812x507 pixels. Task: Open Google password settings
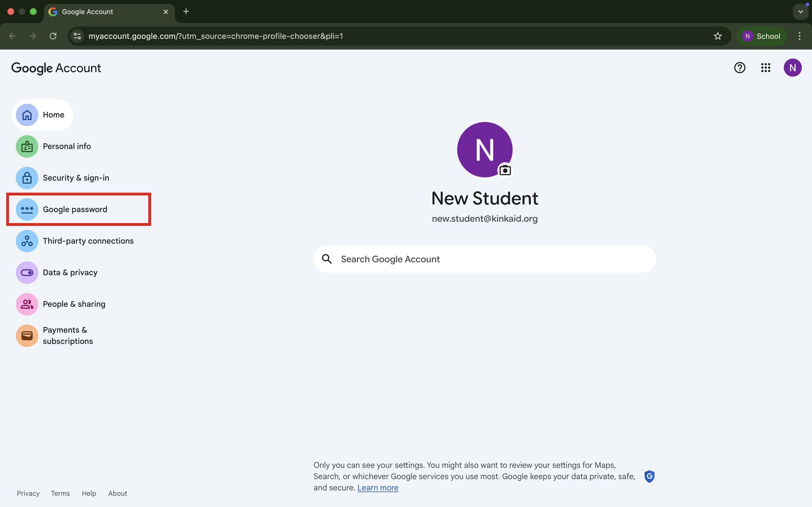75,210
